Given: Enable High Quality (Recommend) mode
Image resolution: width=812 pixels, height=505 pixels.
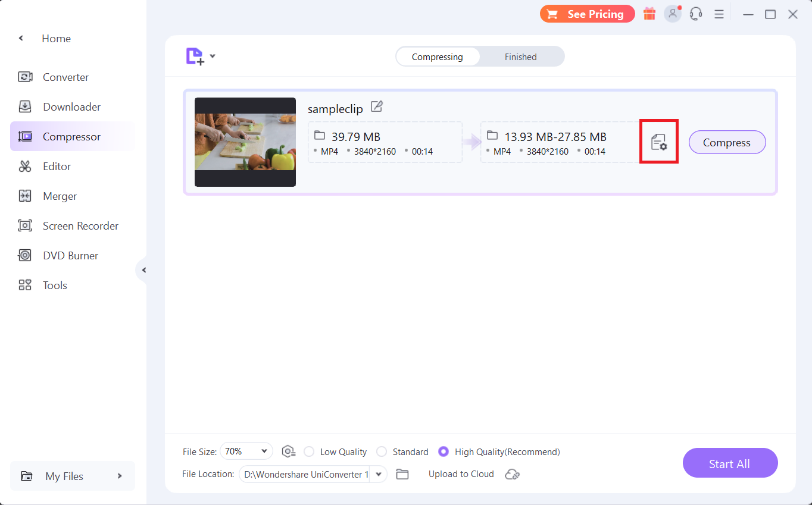Looking at the screenshot, I should click(443, 451).
